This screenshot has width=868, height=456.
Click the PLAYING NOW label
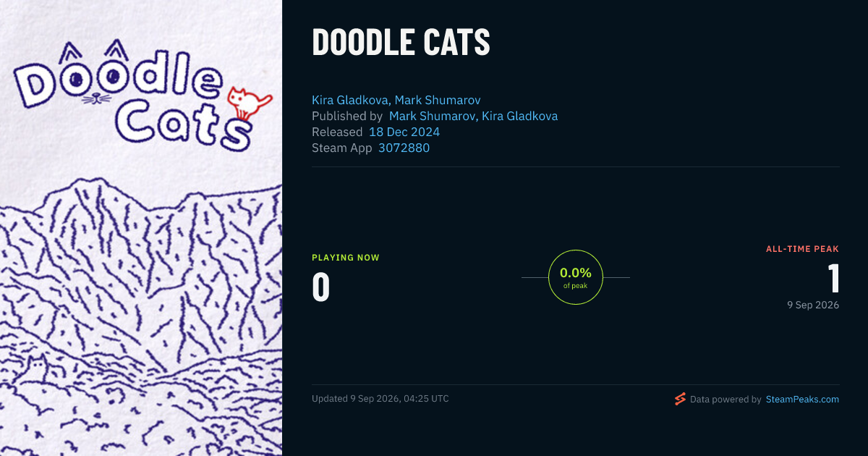pyautogui.click(x=346, y=258)
